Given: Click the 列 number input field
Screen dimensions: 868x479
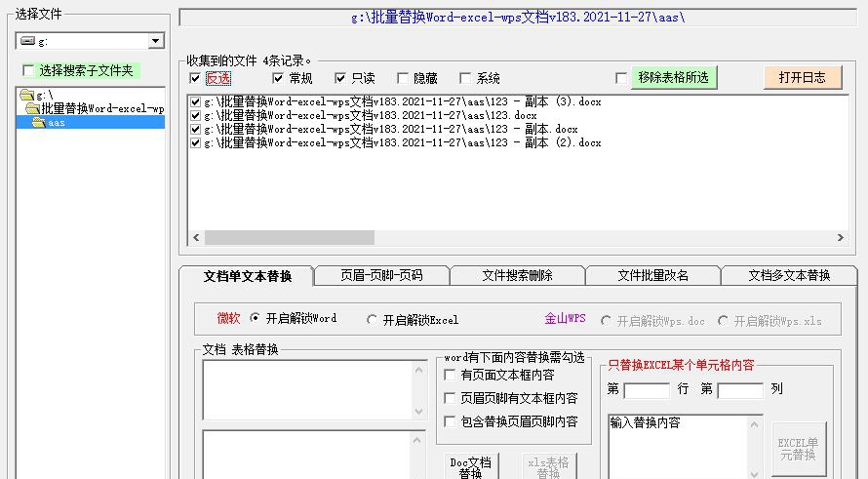Looking at the screenshot, I should [x=740, y=390].
